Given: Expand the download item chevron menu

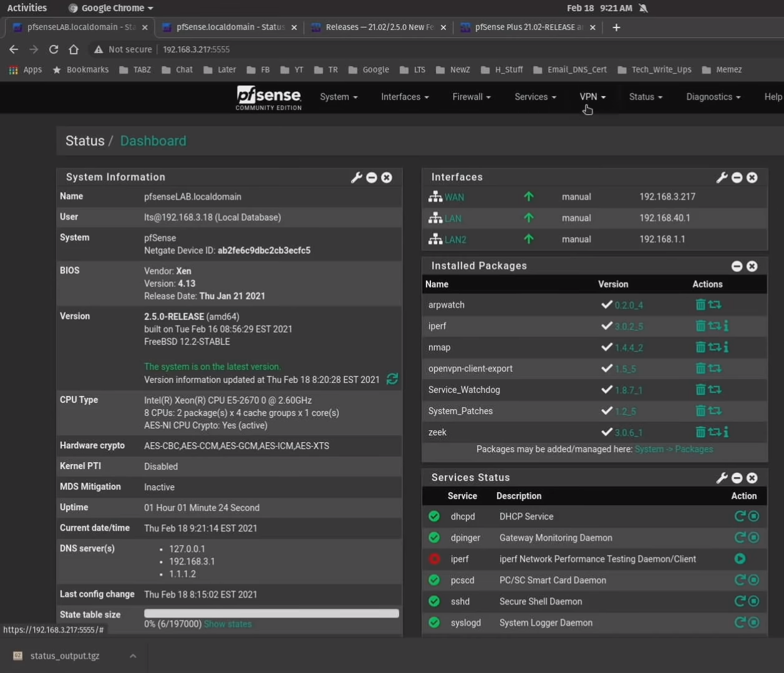Looking at the screenshot, I should pyautogui.click(x=133, y=656).
